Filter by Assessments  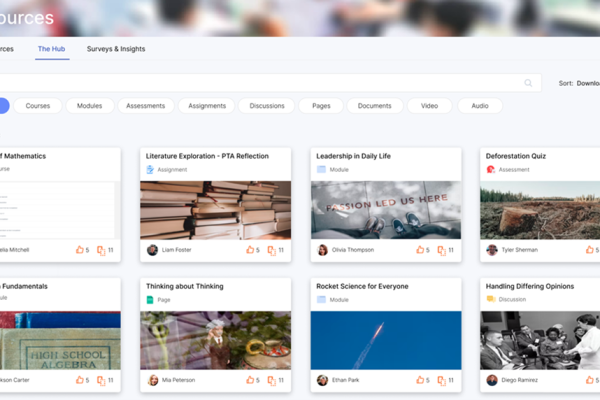tap(146, 106)
